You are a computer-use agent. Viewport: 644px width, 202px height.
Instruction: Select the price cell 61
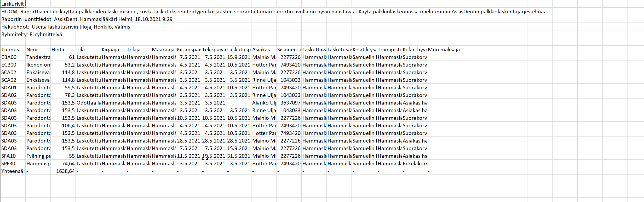(x=63, y=57)
